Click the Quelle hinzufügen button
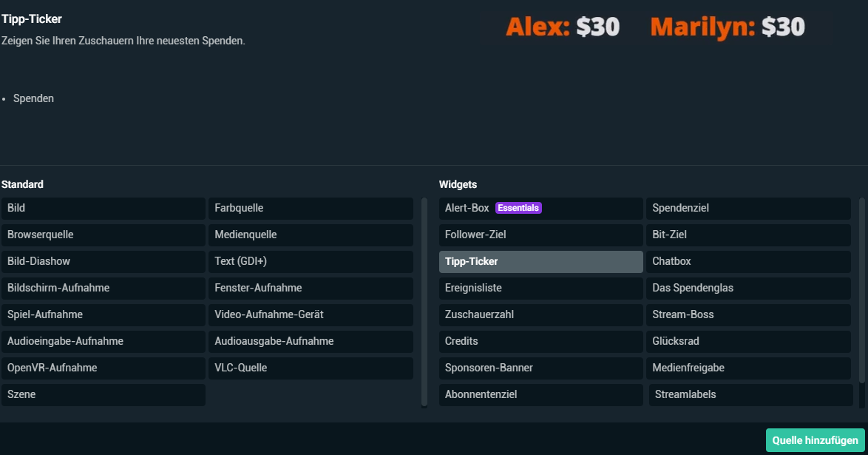868x455 pixels. 815,440
